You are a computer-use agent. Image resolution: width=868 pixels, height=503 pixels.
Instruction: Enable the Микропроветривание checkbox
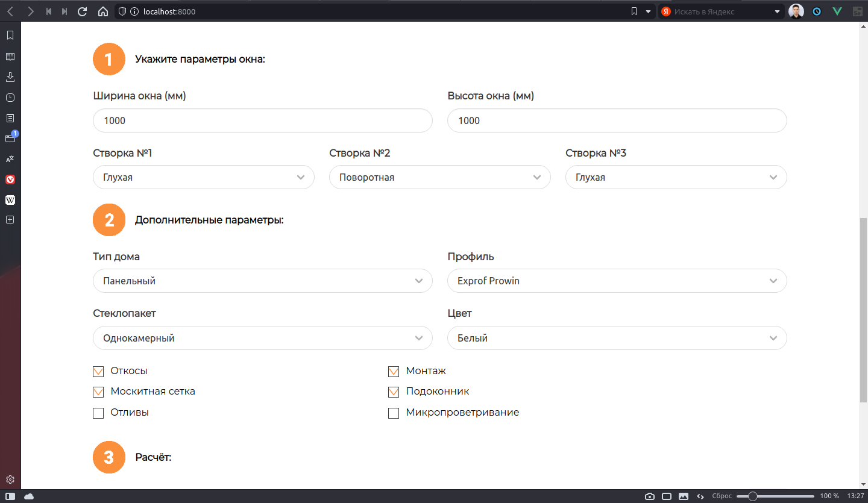394,413
